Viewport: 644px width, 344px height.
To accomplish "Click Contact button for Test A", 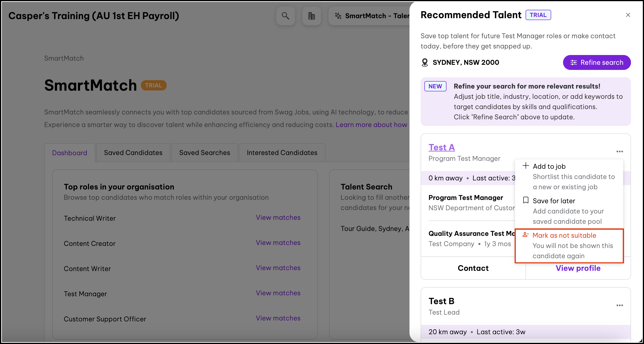I will [x=473, y=268].
